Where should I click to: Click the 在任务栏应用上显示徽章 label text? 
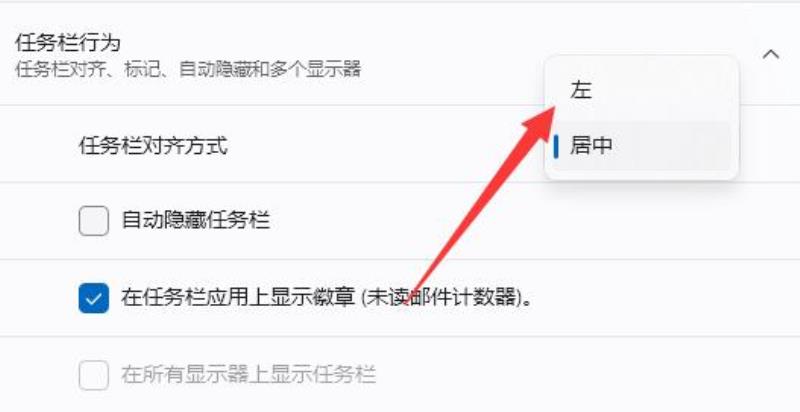[x=238, y=298]
